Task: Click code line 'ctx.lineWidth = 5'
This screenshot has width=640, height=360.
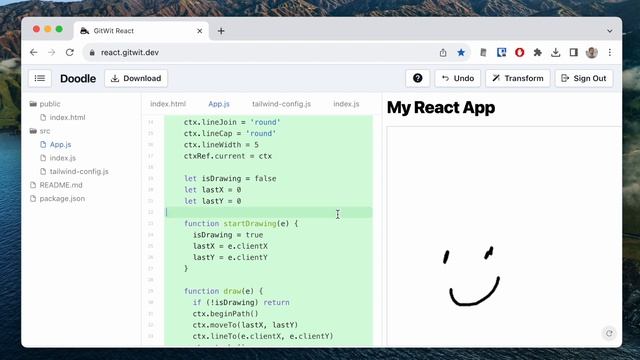Action: pyautogui.click(x=221, y=144)
